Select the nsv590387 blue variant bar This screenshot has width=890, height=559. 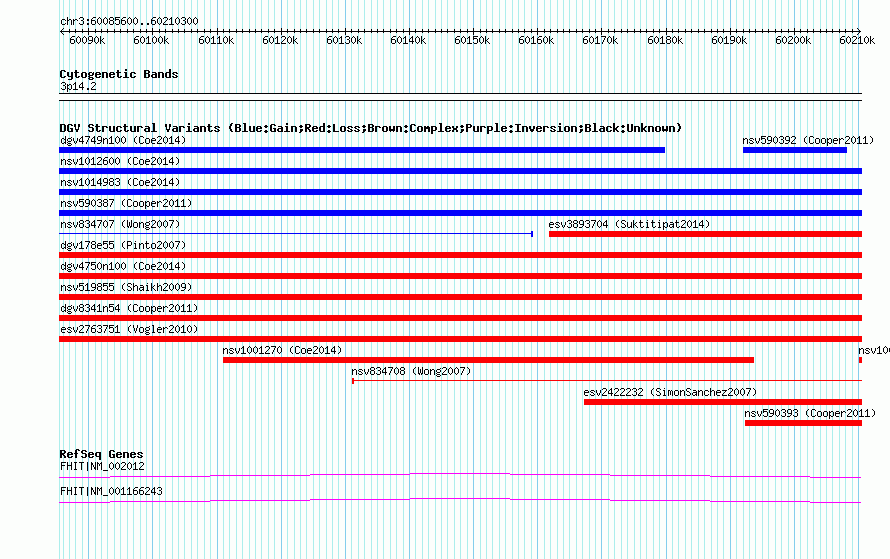(460, 213)
